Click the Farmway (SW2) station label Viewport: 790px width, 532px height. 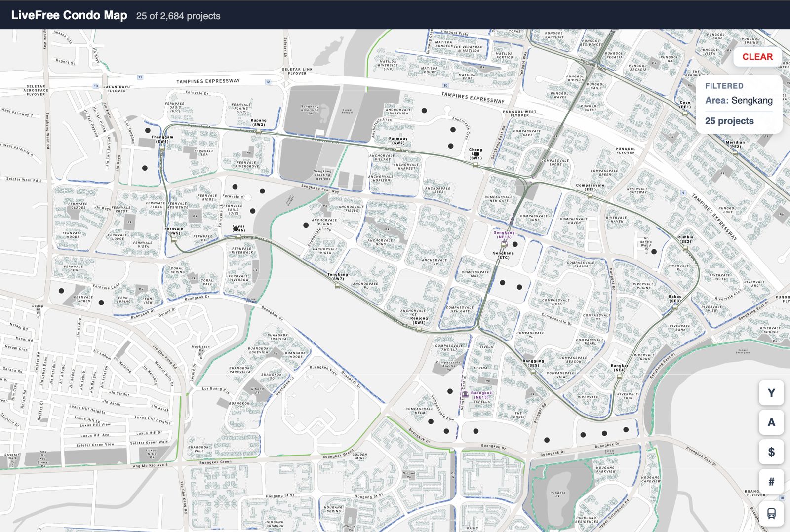[398, 141]
